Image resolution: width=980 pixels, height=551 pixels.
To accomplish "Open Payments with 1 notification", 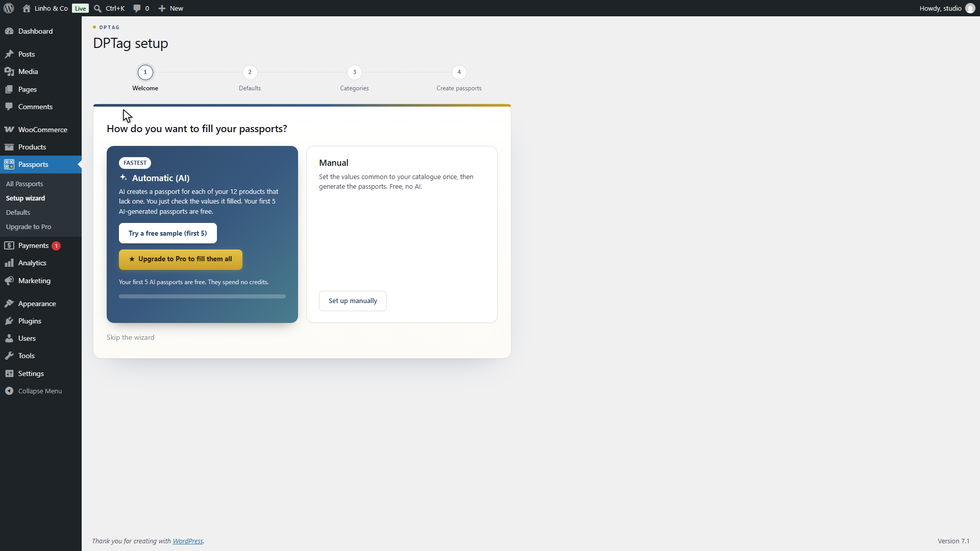I will tap(41, 245).
